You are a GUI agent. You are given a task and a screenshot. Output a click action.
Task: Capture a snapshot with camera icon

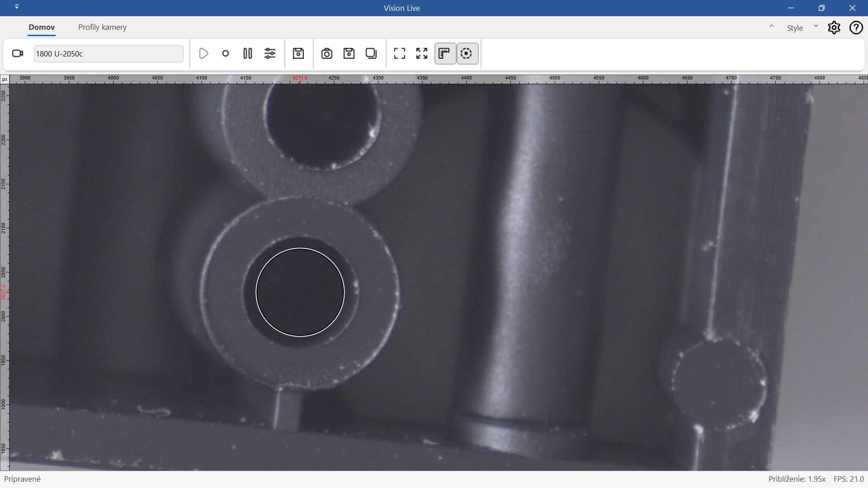326,53
